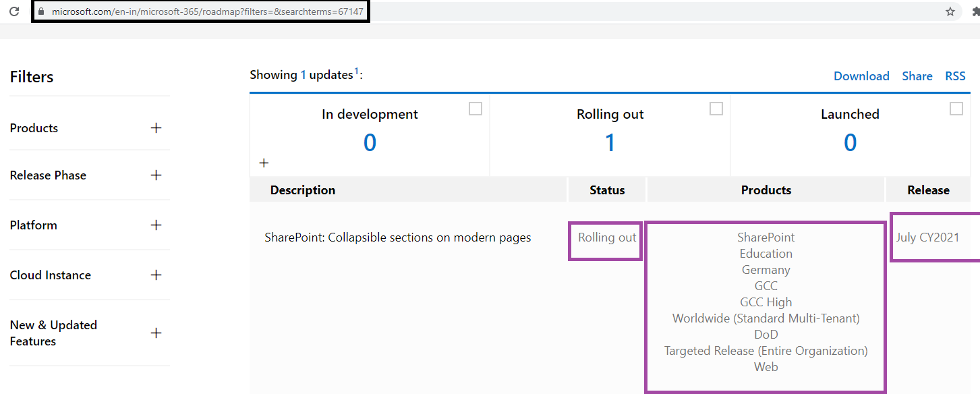Viewport: 980px width, 394px height.
Task: Bookmark this page with the star icon
Action: tap(950, 11)
